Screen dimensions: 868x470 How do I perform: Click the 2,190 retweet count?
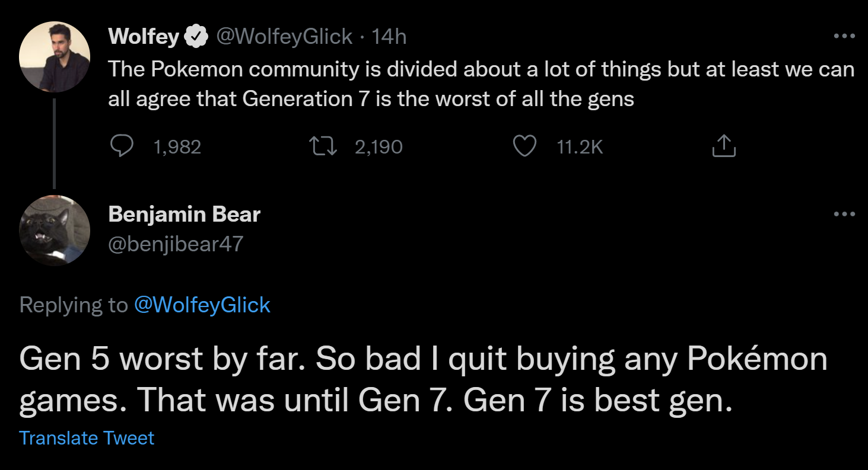[x=379, y=146]
